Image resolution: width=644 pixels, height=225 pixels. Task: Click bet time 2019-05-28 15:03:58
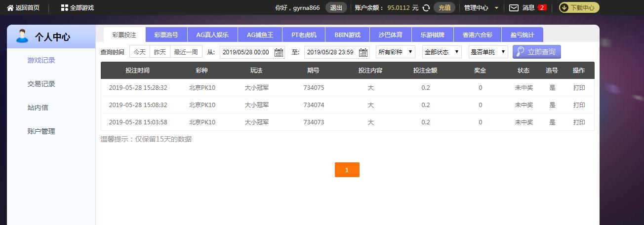[138, 122]
